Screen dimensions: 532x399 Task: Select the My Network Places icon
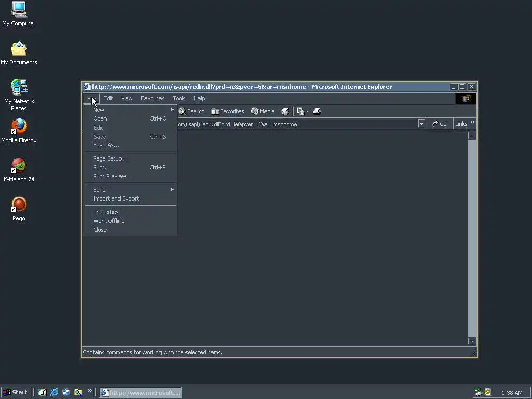click(x=19, y=95)
